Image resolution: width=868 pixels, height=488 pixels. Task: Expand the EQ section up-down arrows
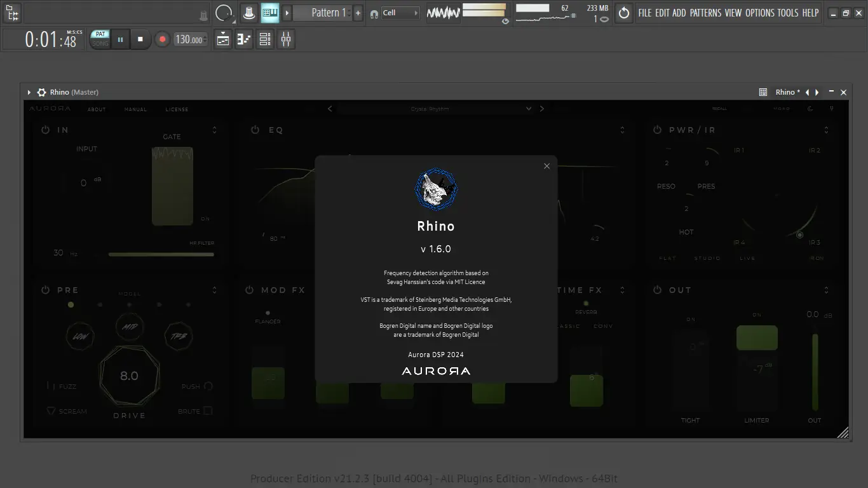pos(623,130)
